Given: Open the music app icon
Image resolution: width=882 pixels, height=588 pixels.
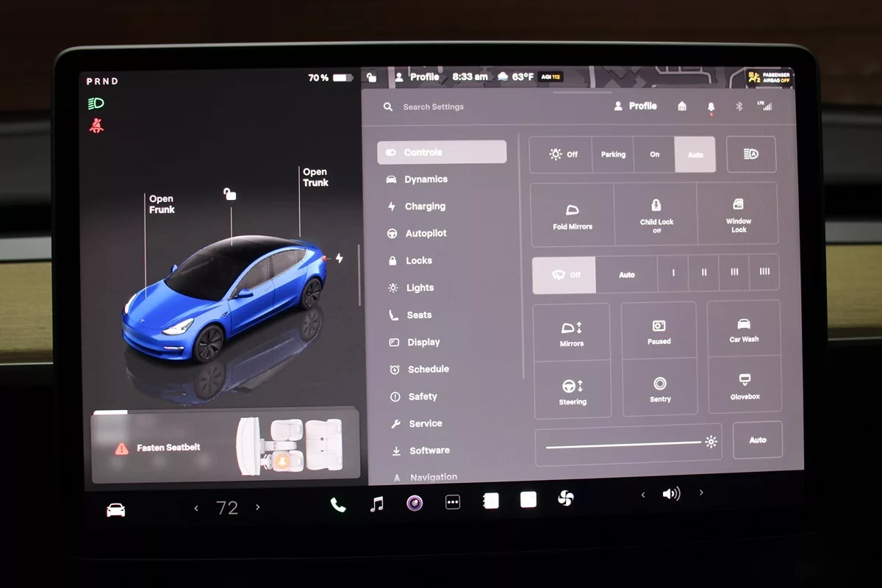Looking at the screenshot, I should pyautogui.click(x=376, y=503).
